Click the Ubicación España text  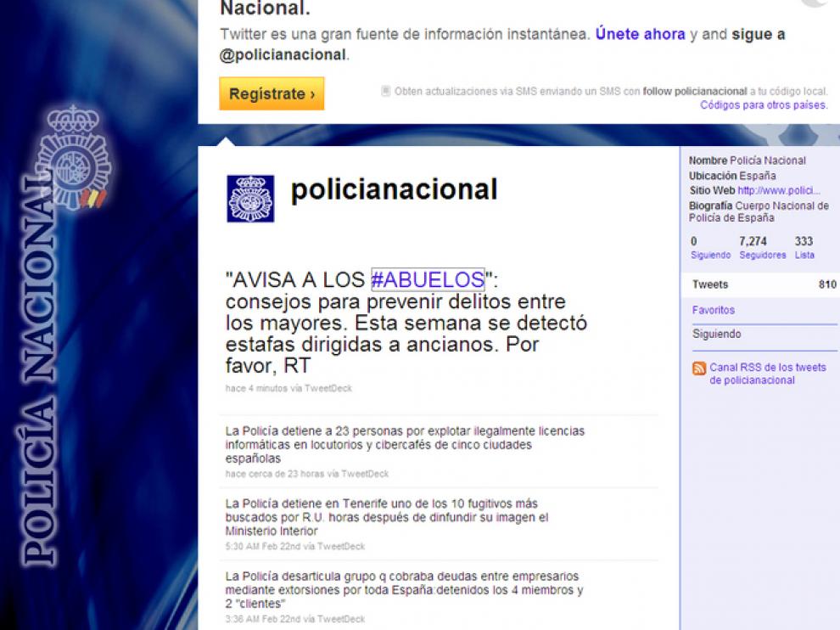[x=732, y=175]
